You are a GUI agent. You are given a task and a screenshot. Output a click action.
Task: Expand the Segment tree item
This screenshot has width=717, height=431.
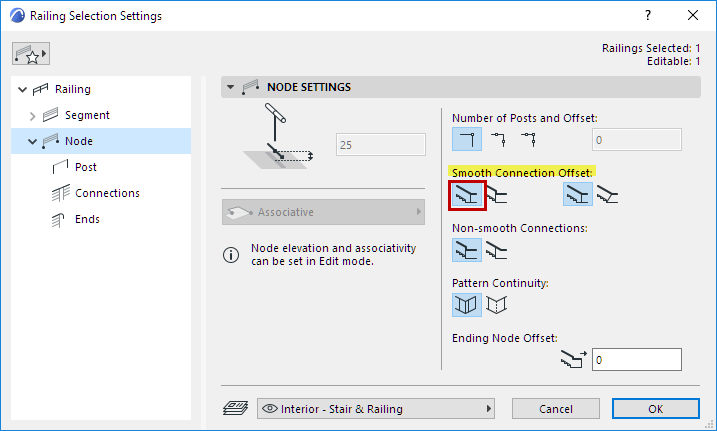click(32, 115)
